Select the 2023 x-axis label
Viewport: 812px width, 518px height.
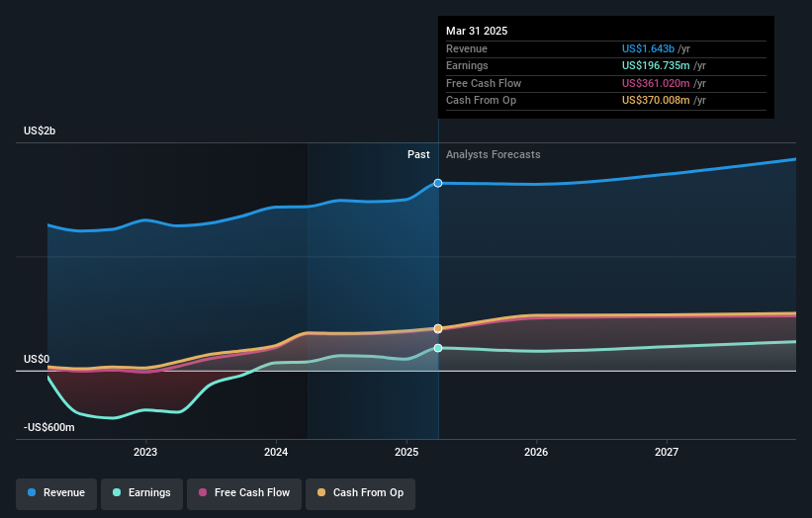[x=145, y=453]
